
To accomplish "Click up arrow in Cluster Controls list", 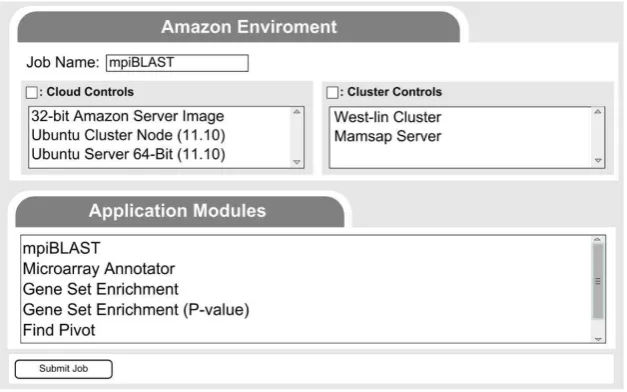I will click(x=598, y=112).
